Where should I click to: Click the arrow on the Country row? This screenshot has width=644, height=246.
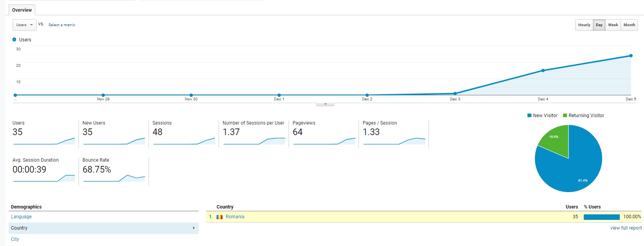click(x=194, y=228)
